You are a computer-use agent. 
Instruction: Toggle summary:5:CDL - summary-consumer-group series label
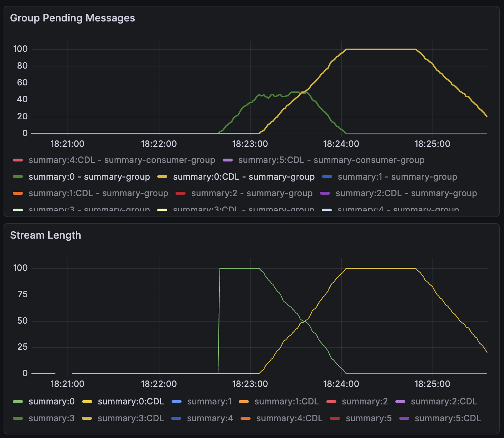[331, 160]
